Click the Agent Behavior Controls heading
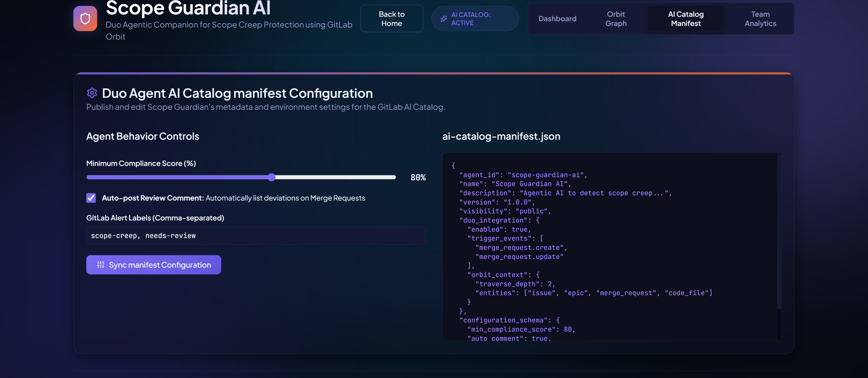This screenshot has height=378, width=868. click(x=143, y=136)
